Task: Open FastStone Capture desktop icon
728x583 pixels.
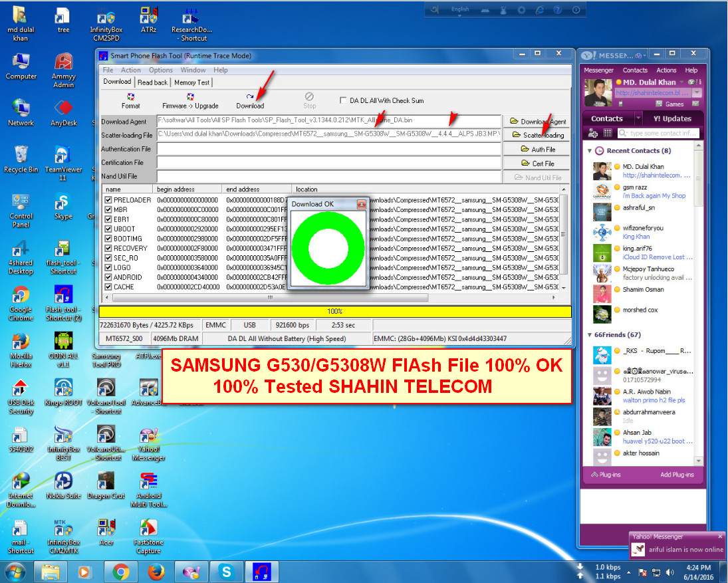Action: pyautogui.click(x=148, y=536)
